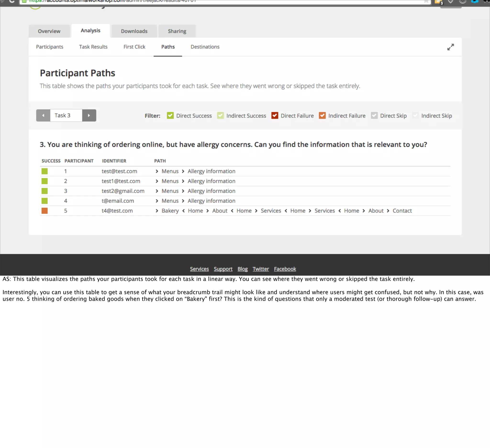Click the chevron before Bakery in row 5
This screenshot has height=448, width=490.
click(157, 211)
